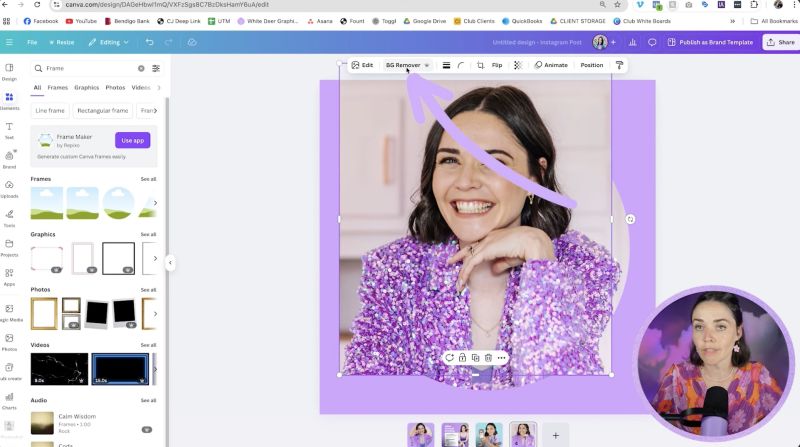Open the Resize menu

62,42
